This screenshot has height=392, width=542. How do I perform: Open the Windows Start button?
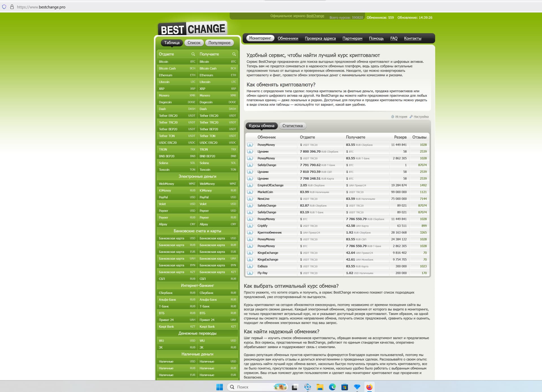220,387
